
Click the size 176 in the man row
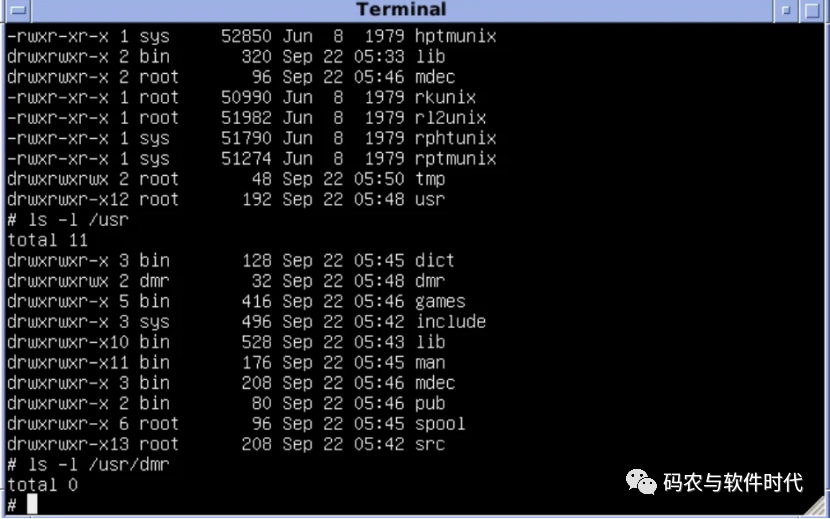coord(257,363)
